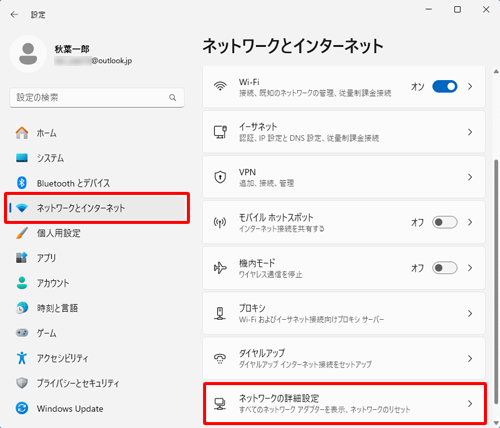Open プロキシ via its chevron
The image size is (500, 428).
coord(470,313)
